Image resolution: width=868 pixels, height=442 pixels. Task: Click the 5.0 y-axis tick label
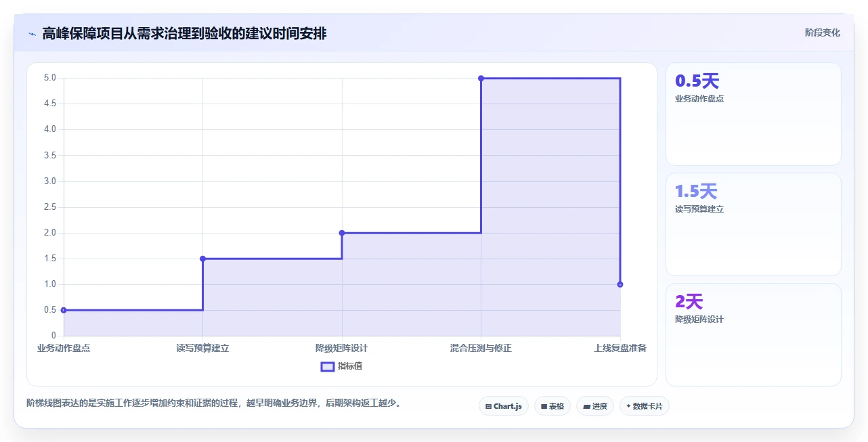pos(50,78)
